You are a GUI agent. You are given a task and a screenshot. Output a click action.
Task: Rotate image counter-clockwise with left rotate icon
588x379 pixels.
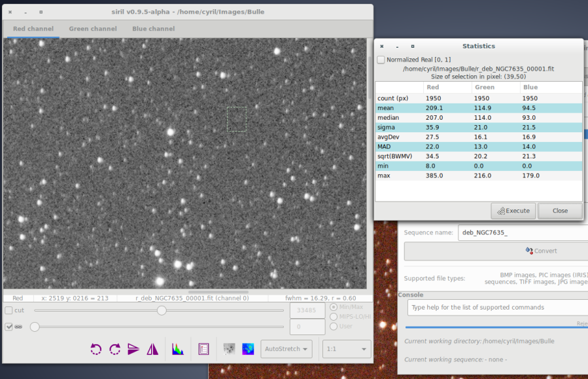coord(96,349)
